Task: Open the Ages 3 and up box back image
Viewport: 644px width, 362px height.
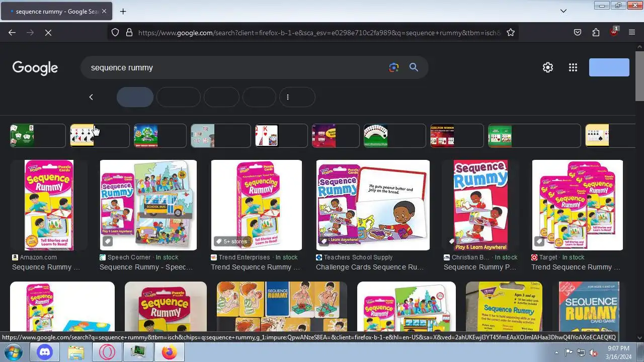Action: click(x=504, y=306)
